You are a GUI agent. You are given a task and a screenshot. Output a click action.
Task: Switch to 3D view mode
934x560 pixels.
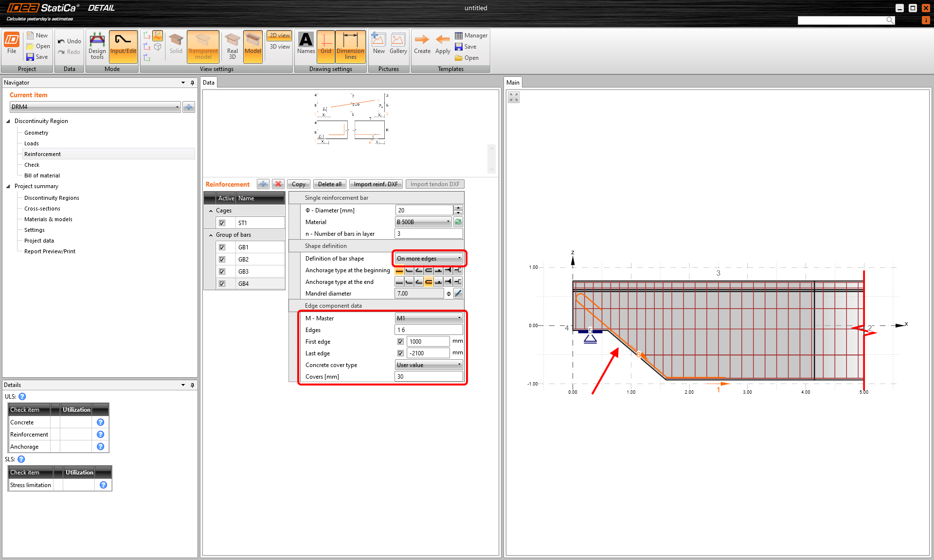[x=279, y=47]
